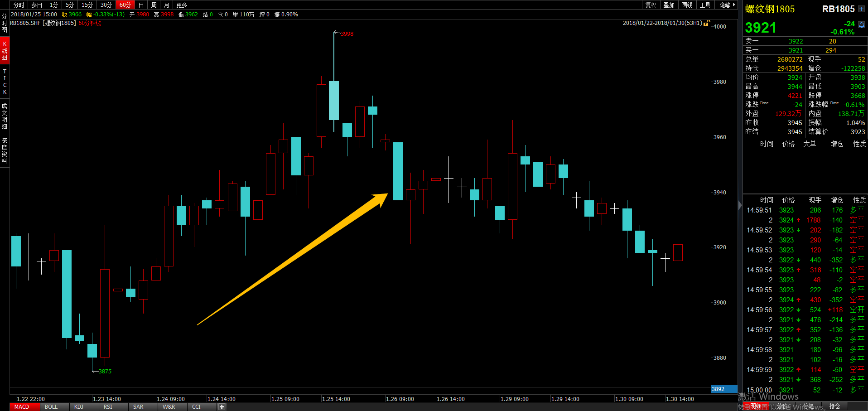
Task: Select the MACD indicator tab
Action: pos(22,406)
